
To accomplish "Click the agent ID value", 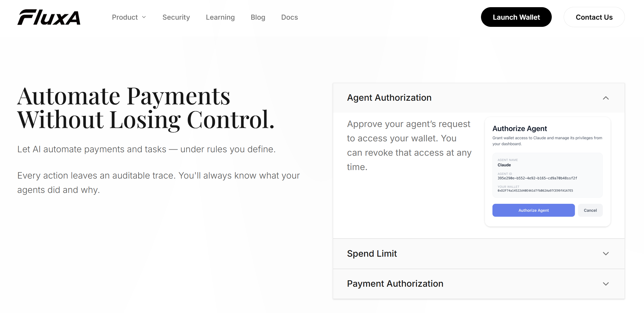I will (x=537, y=178).
